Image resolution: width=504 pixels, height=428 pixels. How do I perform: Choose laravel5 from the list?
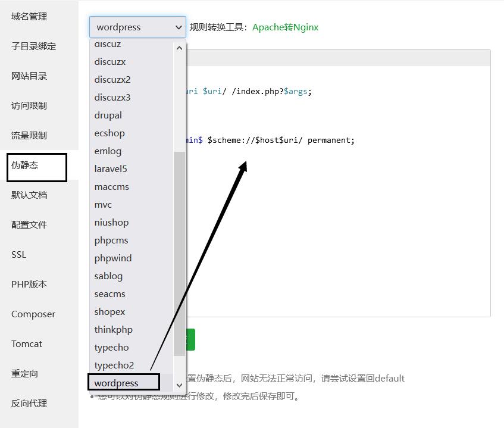coord(132,168)
